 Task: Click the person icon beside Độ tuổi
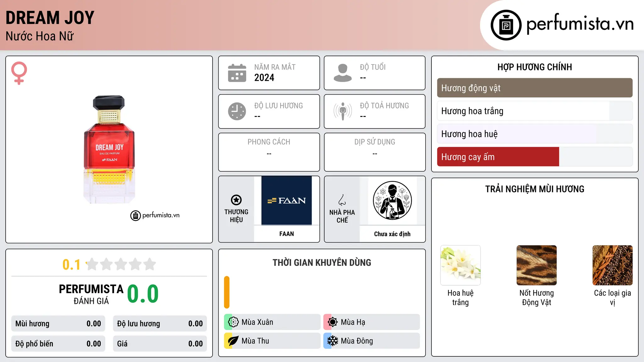(343, 73)
